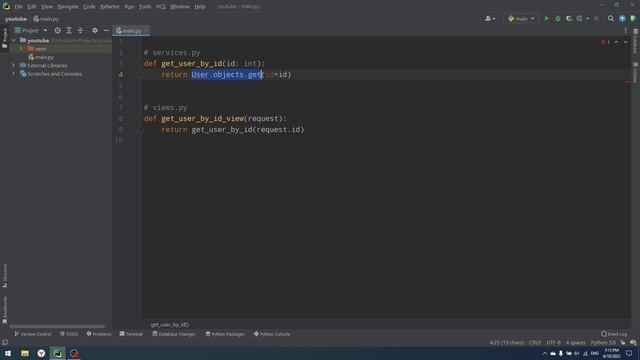Image resolution: width=640 pixels, height=360 pixels.
Task: Start debugging with the green bug icon
Action: [x=558, y=19]
